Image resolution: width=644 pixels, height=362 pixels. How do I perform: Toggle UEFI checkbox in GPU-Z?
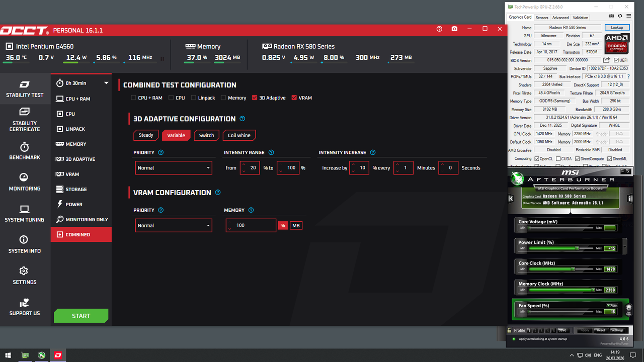[x=616, y=60]
